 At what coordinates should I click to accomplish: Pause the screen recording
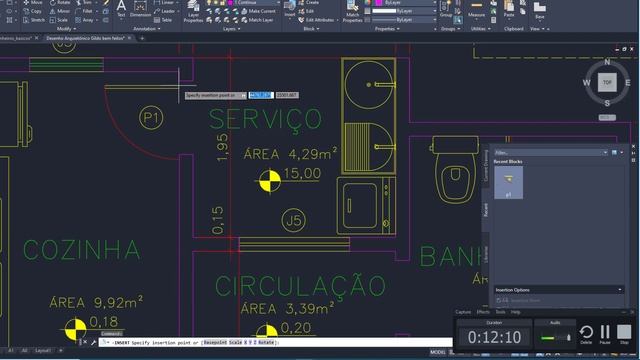[605, 334]
